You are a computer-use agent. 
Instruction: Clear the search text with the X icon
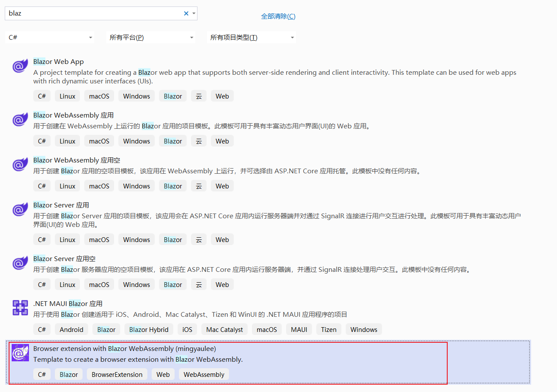pos(186,13)
